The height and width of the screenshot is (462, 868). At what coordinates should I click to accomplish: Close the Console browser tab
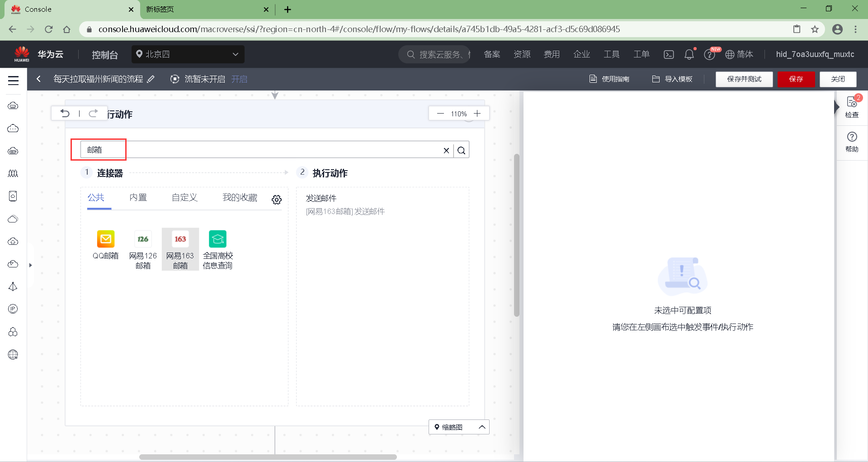tap(131, 10)
